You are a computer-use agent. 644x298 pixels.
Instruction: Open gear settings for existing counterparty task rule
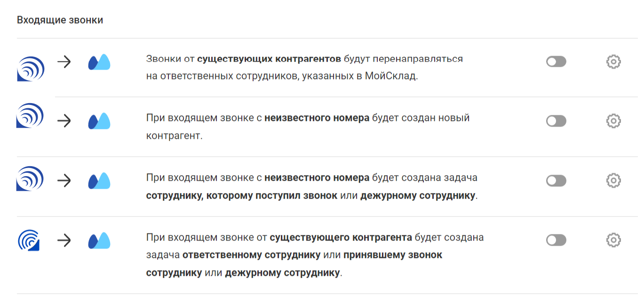tap(613, 241)
